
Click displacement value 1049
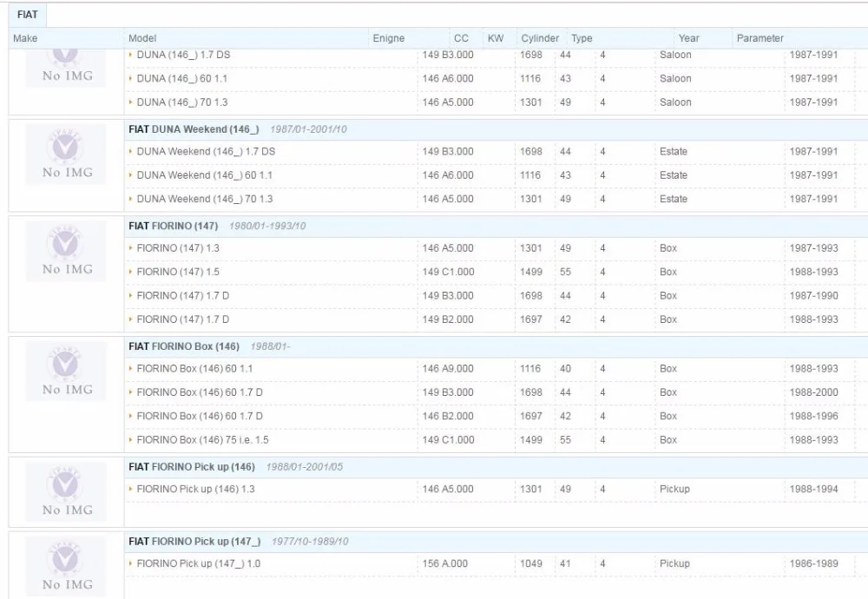pos(531,563)
